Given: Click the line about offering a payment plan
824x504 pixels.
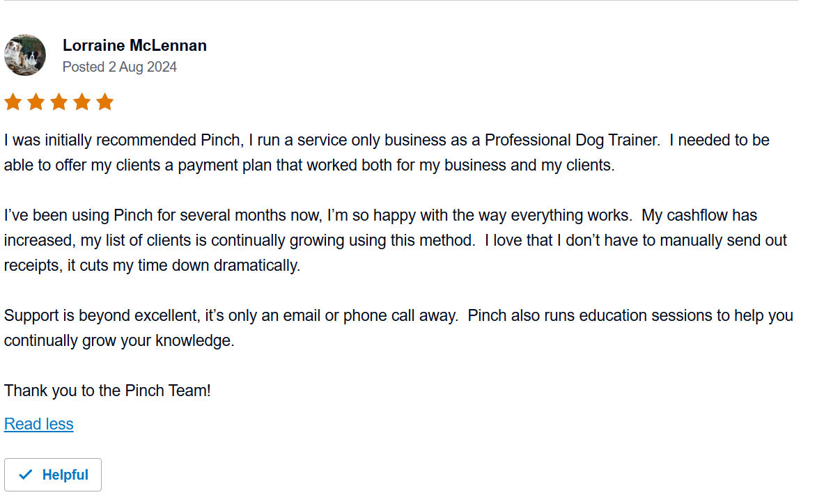Looking at the screenshot, I should 309,166.
